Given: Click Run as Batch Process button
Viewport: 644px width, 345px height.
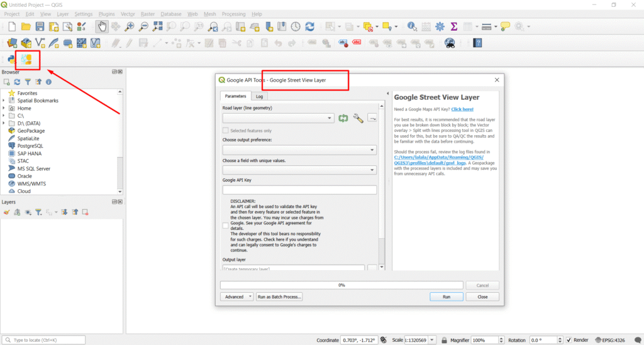Looking at the screenshot, I should (279, 297).
